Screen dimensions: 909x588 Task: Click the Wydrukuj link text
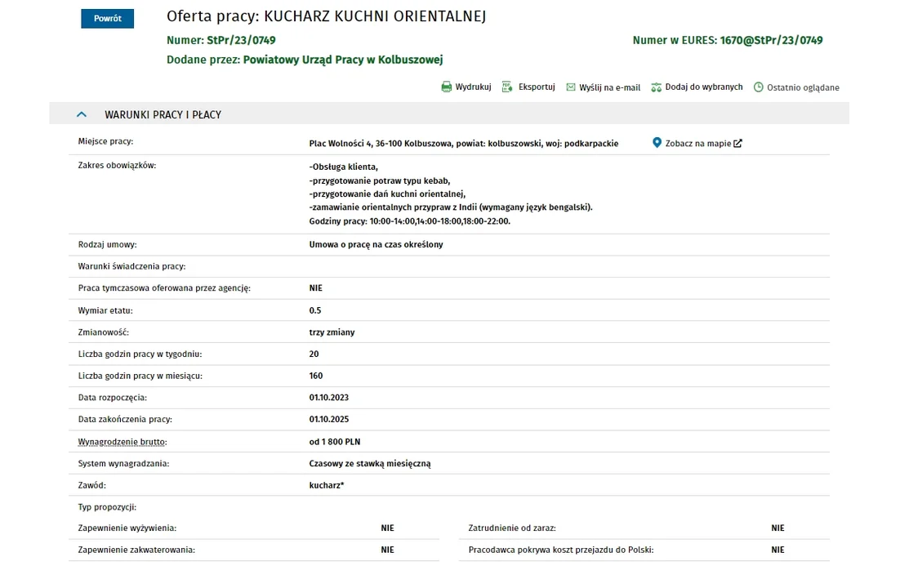coord(473,87)
